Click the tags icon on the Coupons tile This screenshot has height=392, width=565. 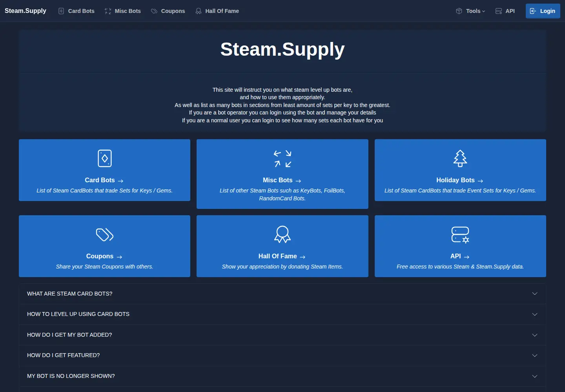click(105, 234)
